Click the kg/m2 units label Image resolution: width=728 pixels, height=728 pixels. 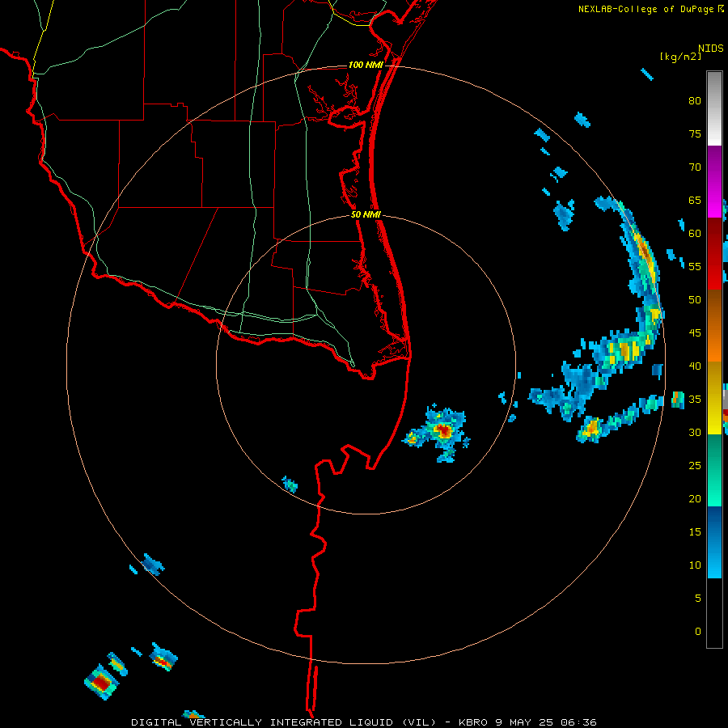coord(680,57)
